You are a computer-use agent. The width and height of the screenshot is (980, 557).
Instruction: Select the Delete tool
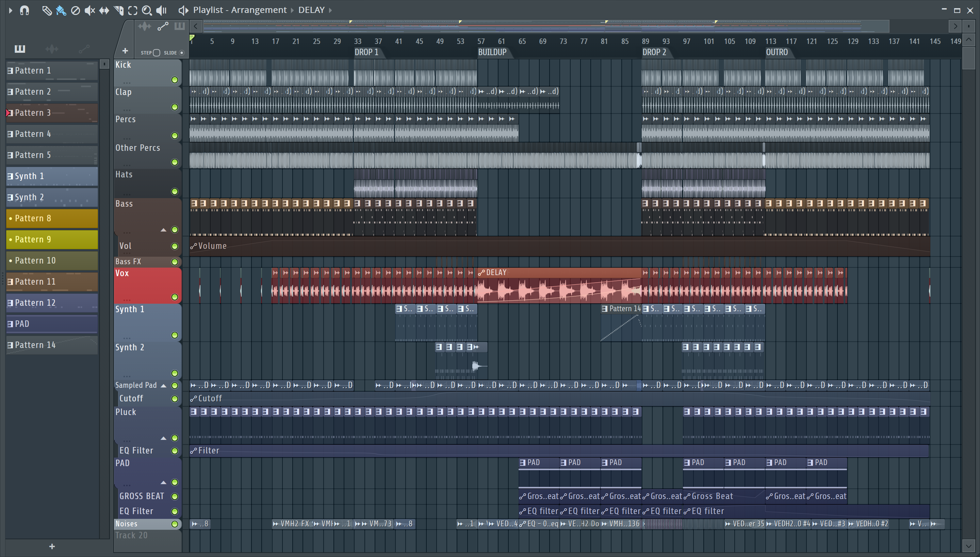pos(75,10)
